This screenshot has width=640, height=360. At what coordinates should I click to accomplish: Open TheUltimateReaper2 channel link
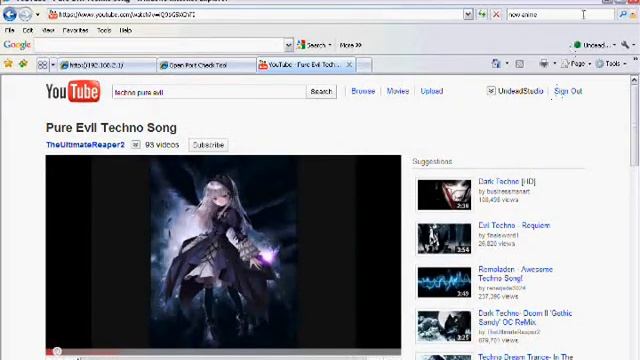click(85, 145)
